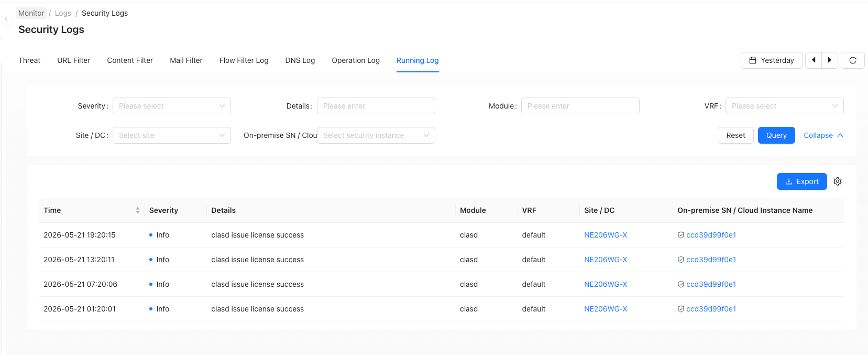Switch to the Threat tab
The width and height of the screenshot is (868, 355).
[29, 60]
